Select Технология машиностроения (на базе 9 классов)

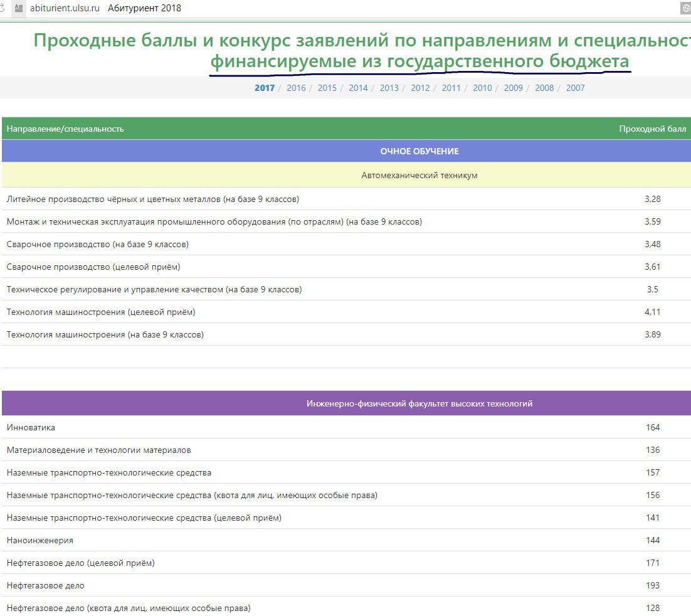pos(346,334)
